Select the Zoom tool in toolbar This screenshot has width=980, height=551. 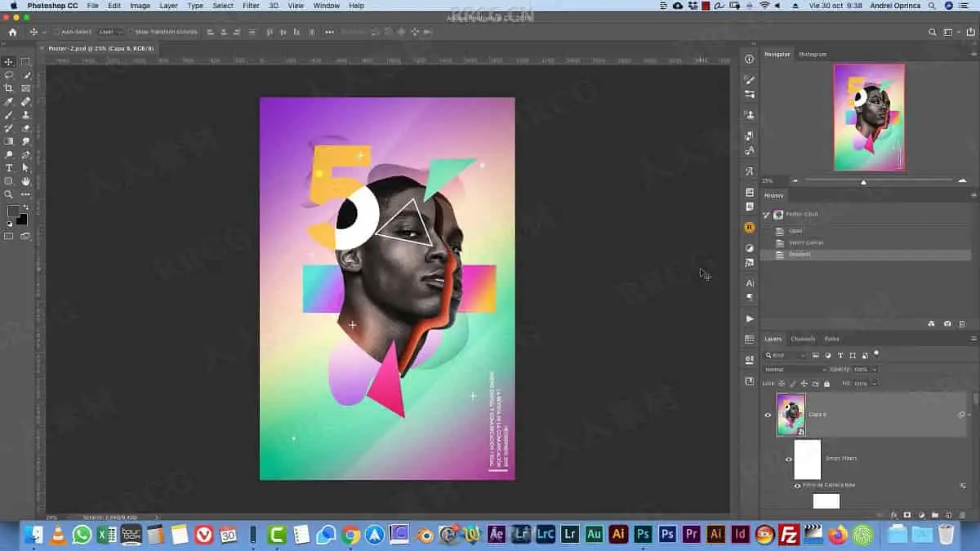[x=9, y=194]
